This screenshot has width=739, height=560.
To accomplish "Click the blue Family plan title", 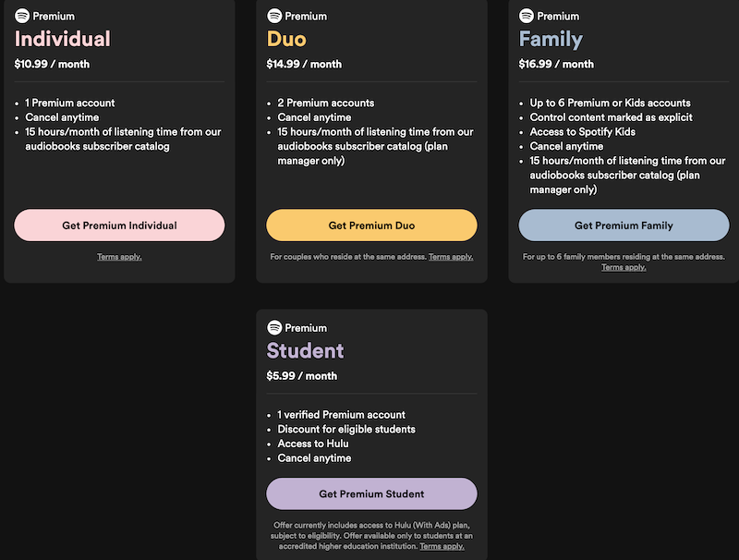I will point(551,39).
